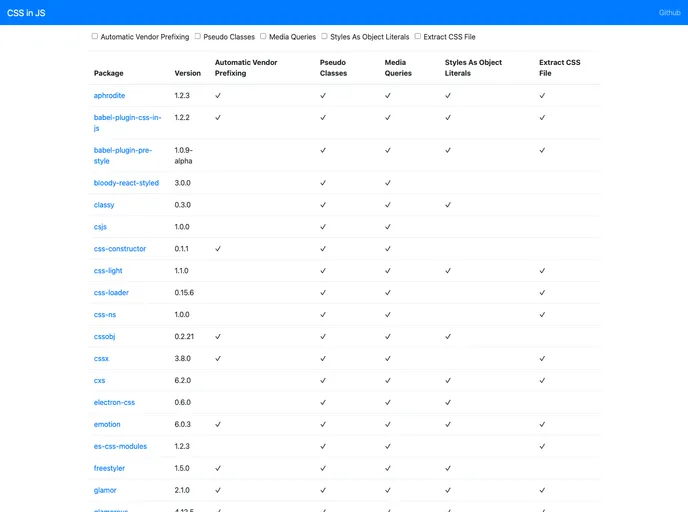Click bloody-react-styled Media Queries checkmark

click(x=388, y=183)
